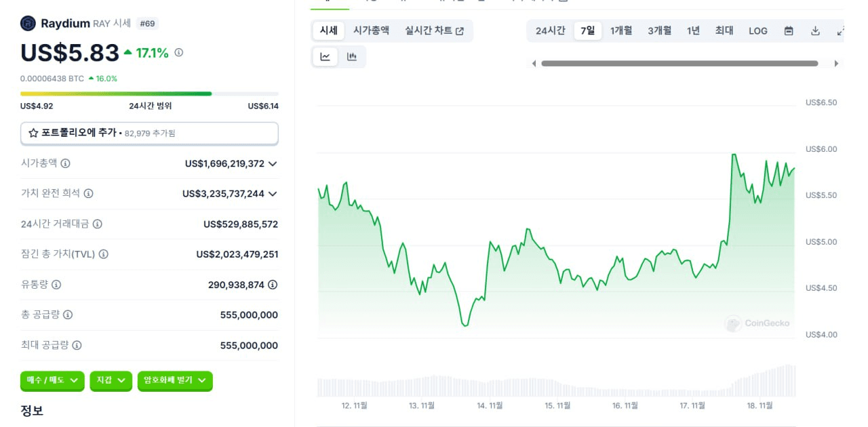Switch to the line chart view icon
The image size is (868, 427).
point(325,57)
